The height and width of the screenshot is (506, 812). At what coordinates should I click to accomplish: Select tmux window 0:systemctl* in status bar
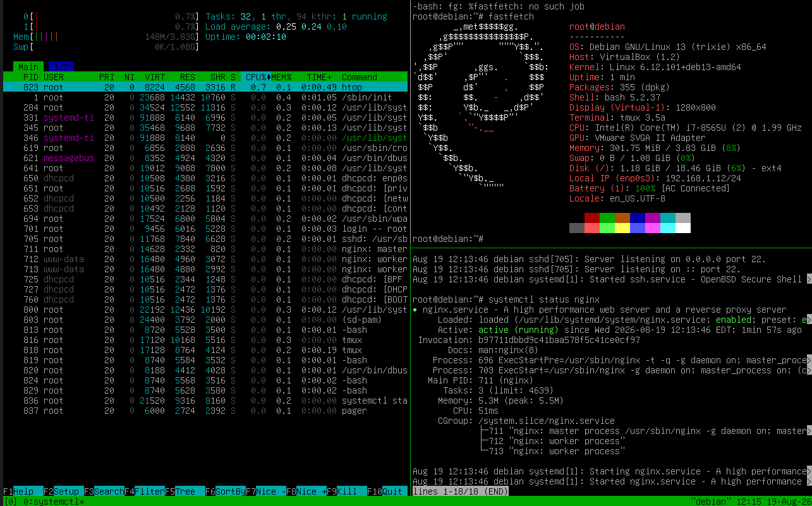pos(54,502)
